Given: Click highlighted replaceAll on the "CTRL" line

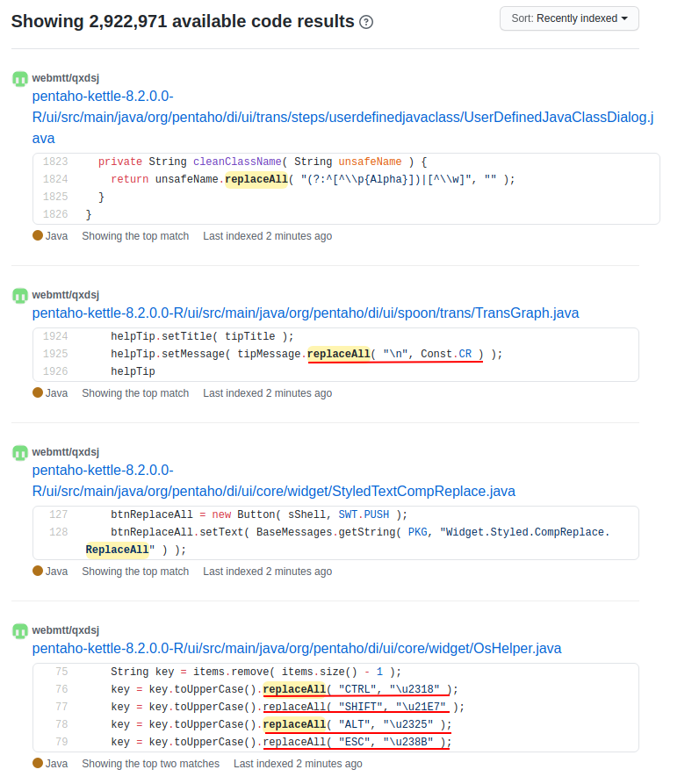Looking at the screenshot, I should point(294,689).
